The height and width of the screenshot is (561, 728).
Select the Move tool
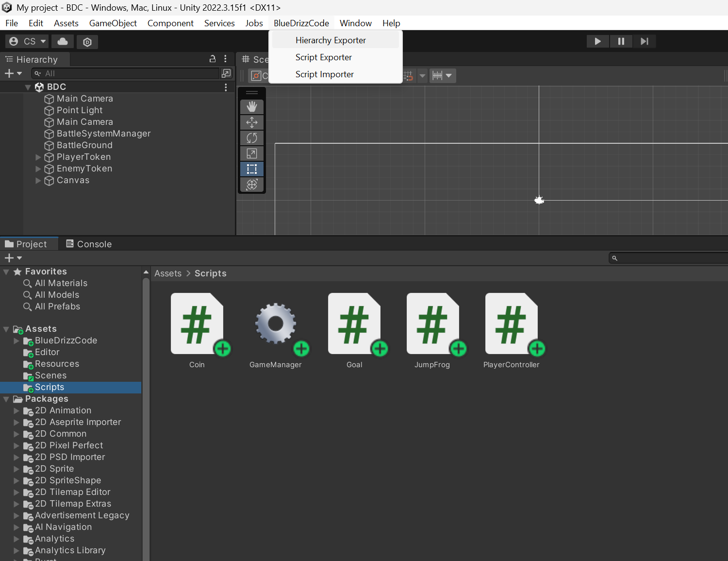[x=252, y=122]
